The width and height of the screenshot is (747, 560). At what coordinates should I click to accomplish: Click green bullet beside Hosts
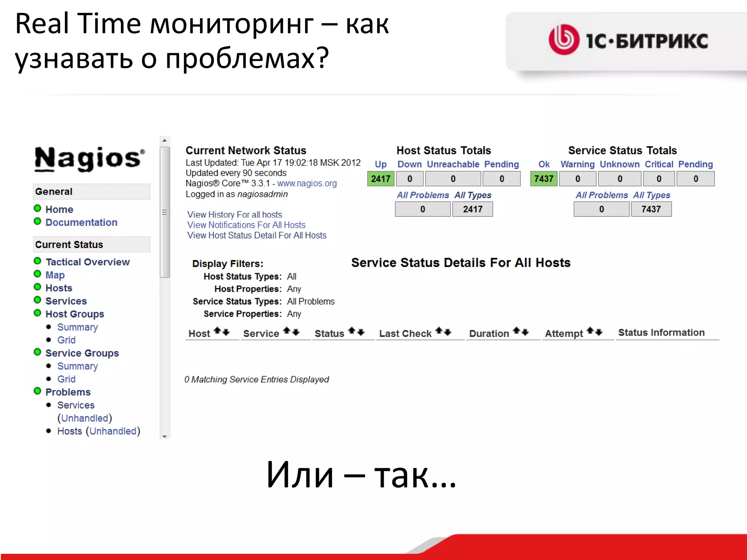(x=37, y=287)
